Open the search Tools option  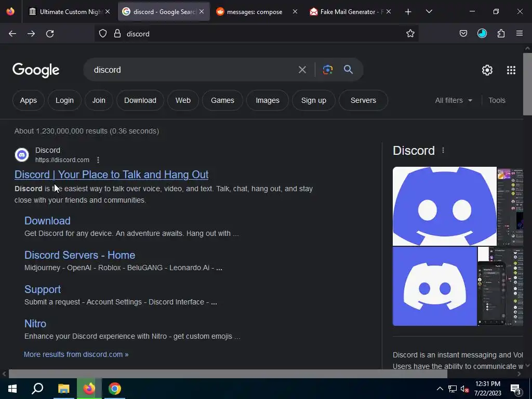coord(497,100)
